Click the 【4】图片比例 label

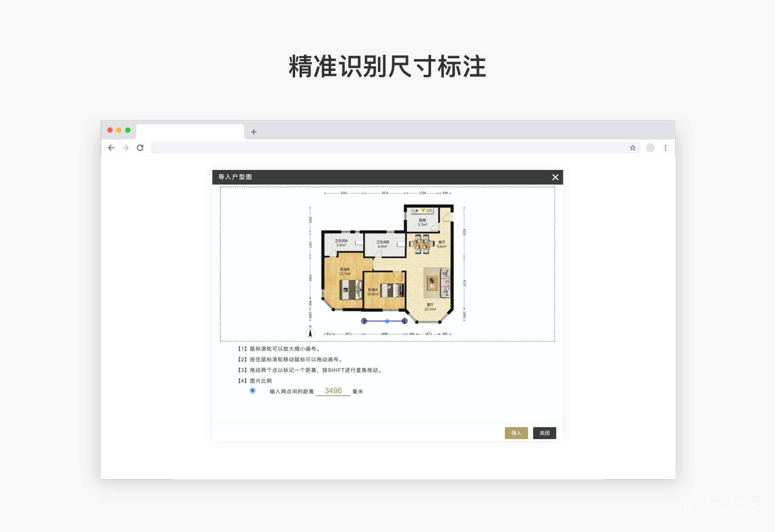click(255, 381)
